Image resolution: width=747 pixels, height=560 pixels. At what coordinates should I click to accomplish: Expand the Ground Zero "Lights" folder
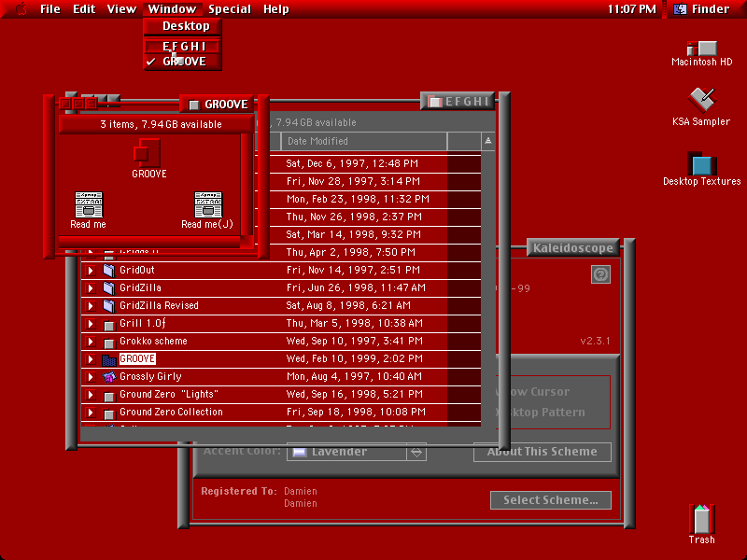(x=90, y=395)
